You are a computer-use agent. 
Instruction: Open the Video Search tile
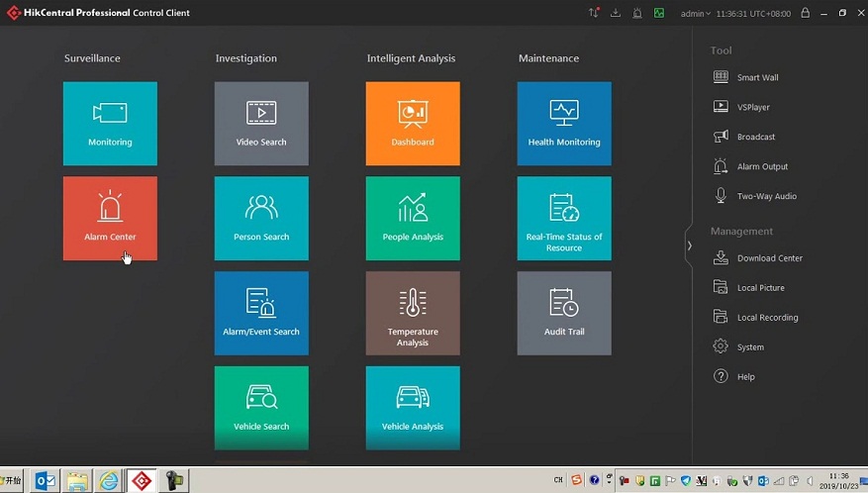point(261,124)
